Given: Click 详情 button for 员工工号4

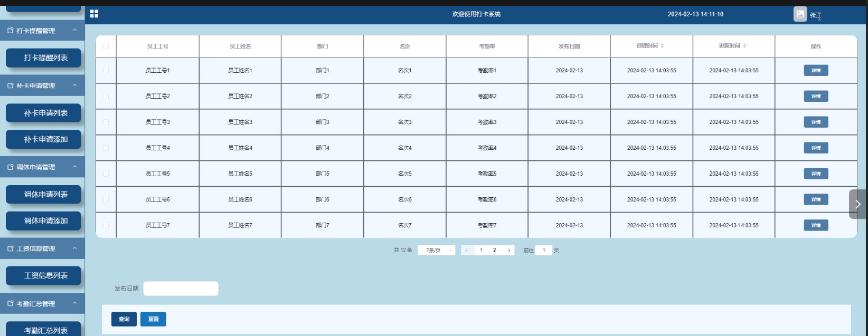Looking at the screenshot, I should point(816,148).
